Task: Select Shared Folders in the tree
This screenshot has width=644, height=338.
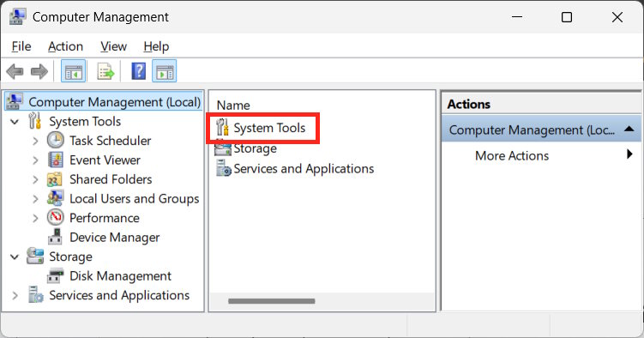Action: 111,179
